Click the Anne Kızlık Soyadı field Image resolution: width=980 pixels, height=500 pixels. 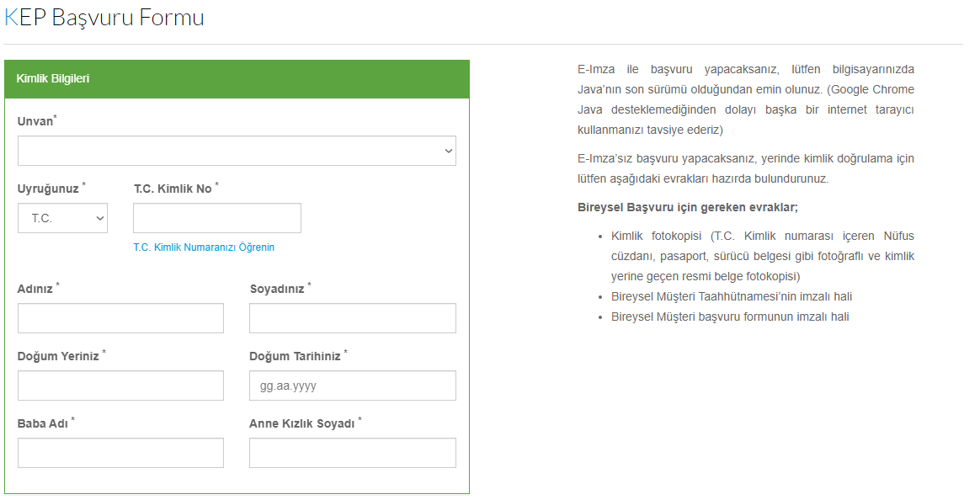pos(353,453)
